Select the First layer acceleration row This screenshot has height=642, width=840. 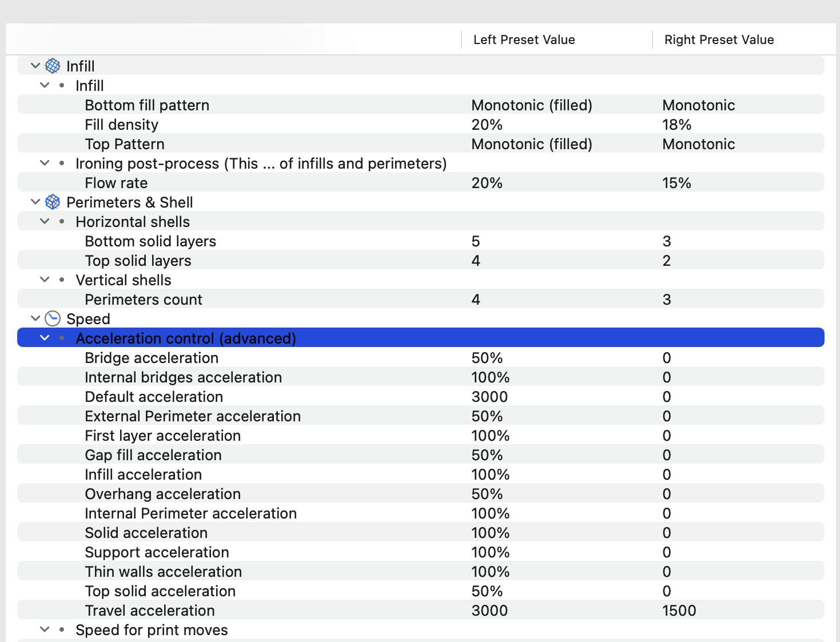(x=421, y=436)
